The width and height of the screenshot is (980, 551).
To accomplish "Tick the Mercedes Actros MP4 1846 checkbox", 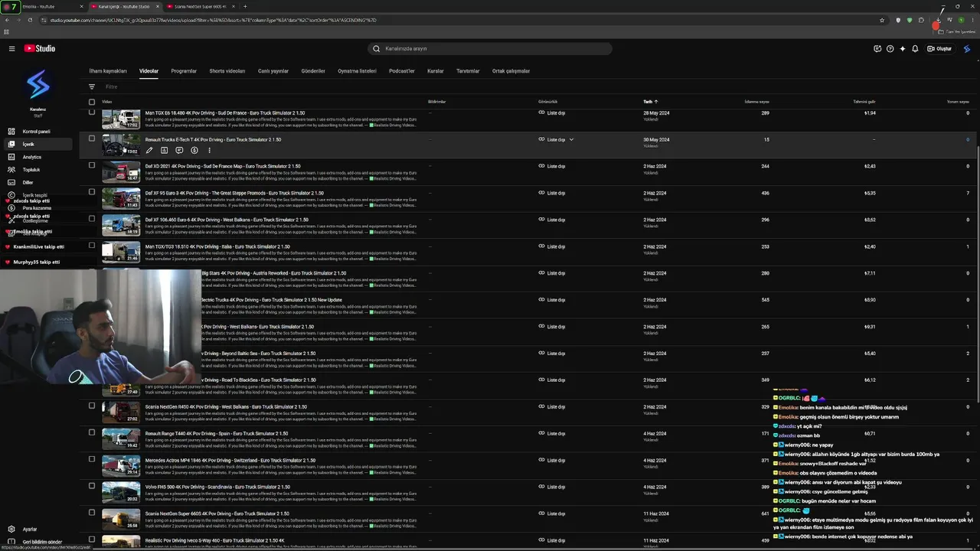I will pyautogui.click(x=92, y=460).
